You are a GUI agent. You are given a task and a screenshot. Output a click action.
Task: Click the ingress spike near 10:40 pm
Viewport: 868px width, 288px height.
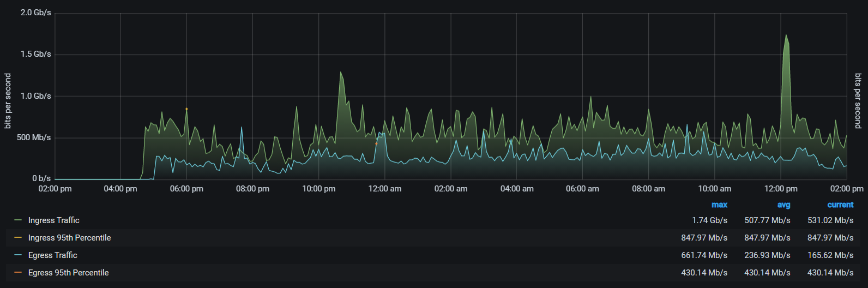[x=341, y=73]
